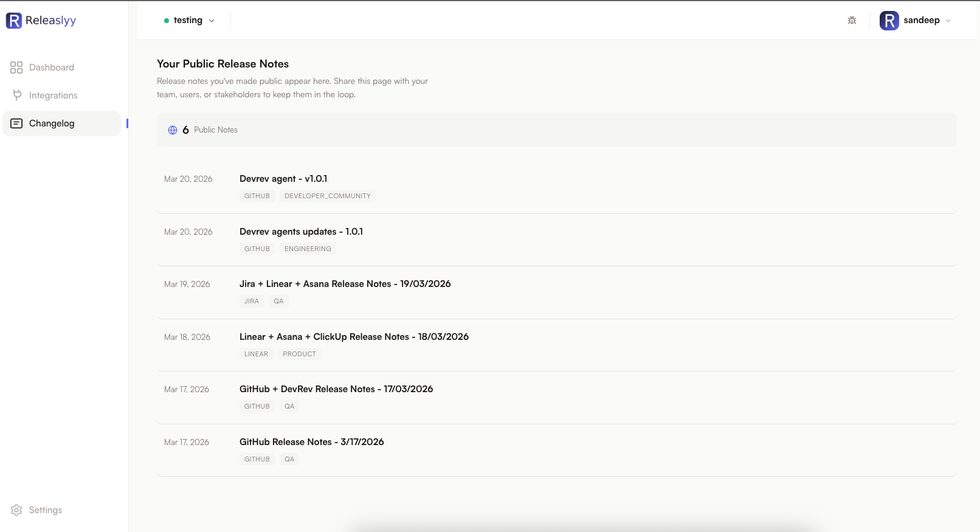Click GITHUB tag under Devrev agents updates
Screen dimensions: 980x532
pyautogui.click(x=257, y=249)
